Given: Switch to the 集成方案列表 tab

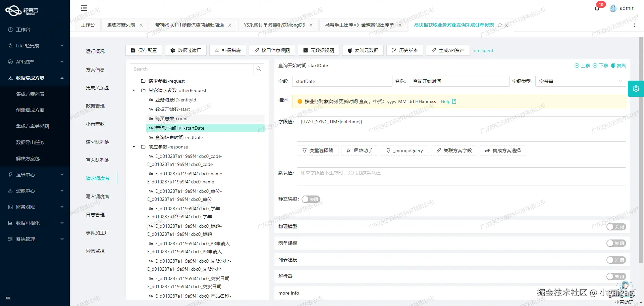Looking at the screenshot, I should click(x=121, y=25).
